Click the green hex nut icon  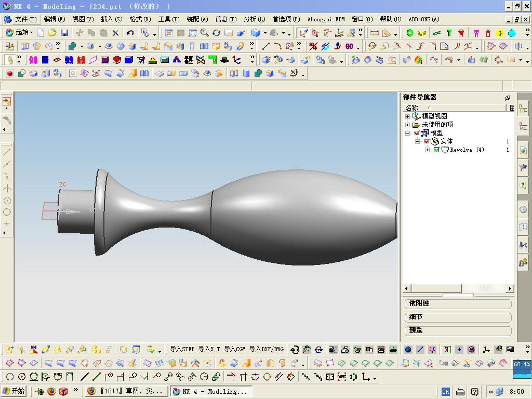pyautogui.click(x=410, y=33)
